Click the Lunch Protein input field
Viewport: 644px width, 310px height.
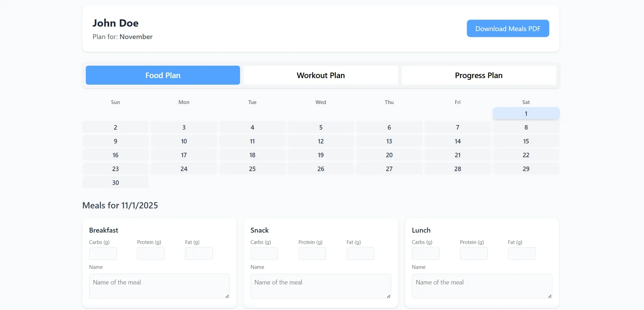click(x=473, y=254)
